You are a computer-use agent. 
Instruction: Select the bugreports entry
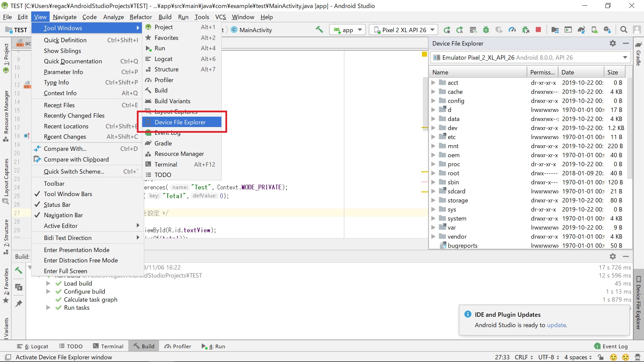(x=528, y=246)
